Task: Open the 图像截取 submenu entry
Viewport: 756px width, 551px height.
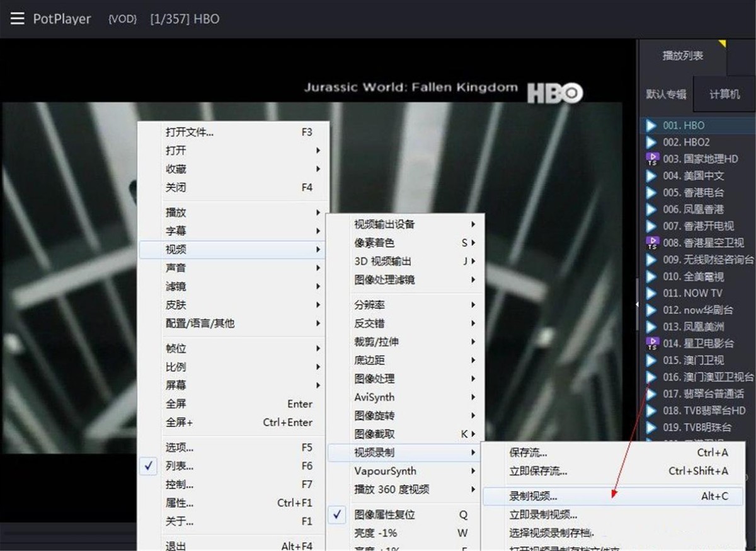Action: pyautogui.click(x=406, y=434)
